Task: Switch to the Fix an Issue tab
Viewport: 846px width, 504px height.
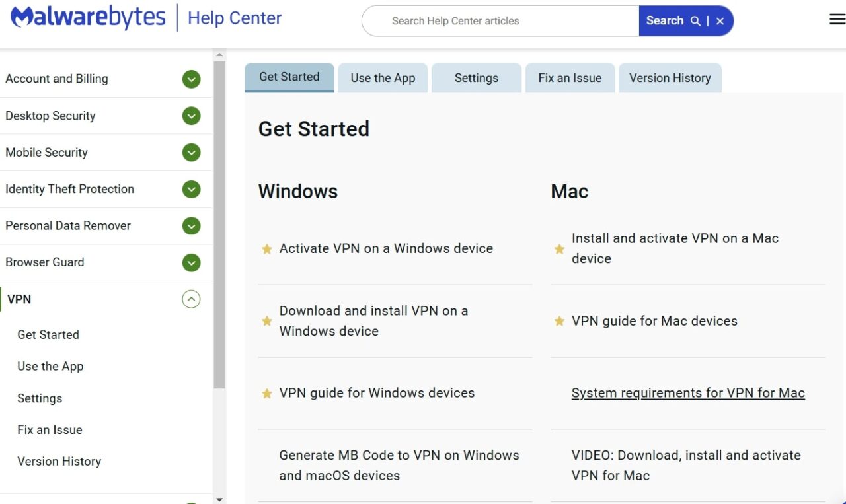Action: [x=570, y=78]
